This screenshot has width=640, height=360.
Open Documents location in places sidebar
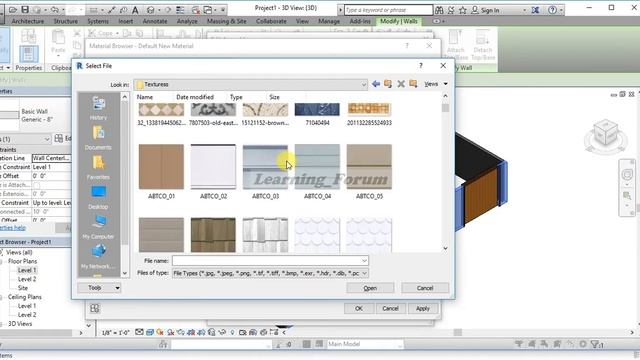pyautogui.click(x=98, y=138)
